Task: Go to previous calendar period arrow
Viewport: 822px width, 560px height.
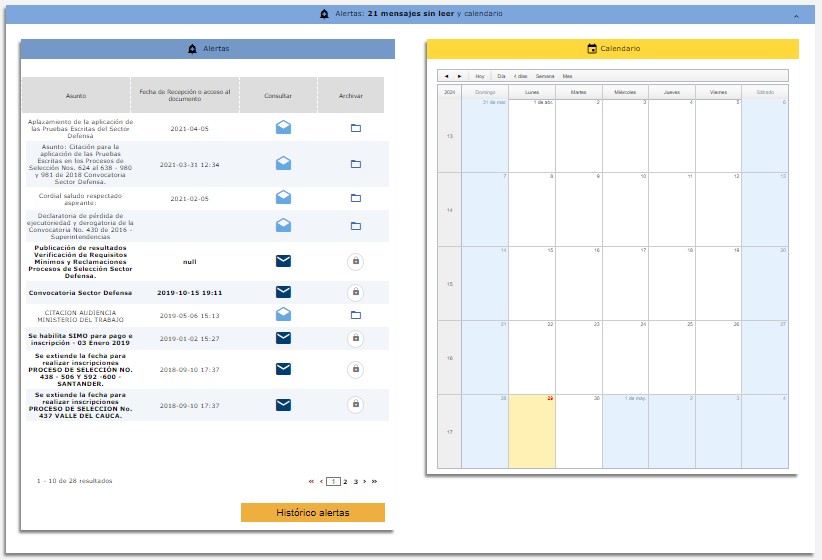Action: pos(447,76)
